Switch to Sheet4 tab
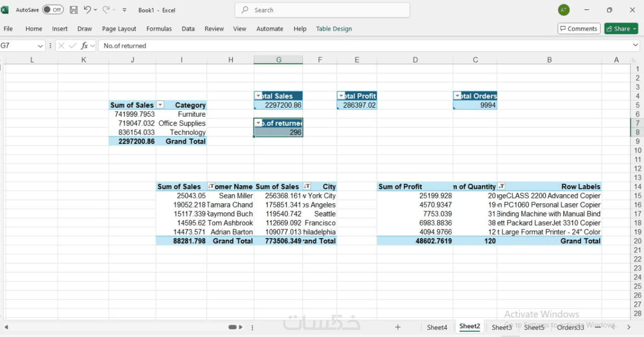Screen dimensions: 644x337 [437, 327]
